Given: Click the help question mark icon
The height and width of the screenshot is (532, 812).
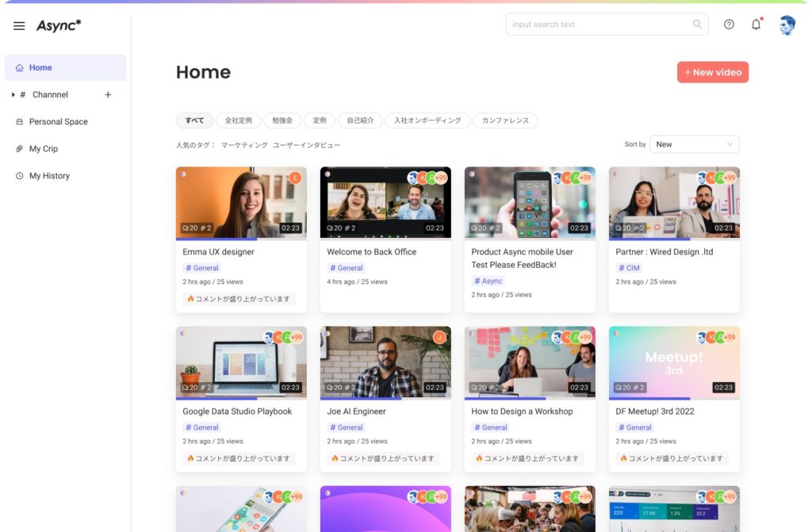Looking at the screenshot, I should pos(729,25).
